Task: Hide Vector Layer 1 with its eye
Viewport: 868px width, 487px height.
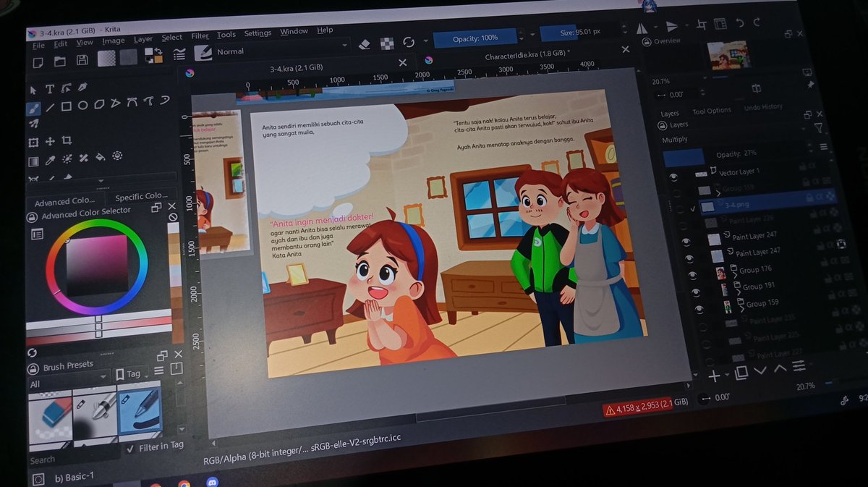Action: [674, 177]
